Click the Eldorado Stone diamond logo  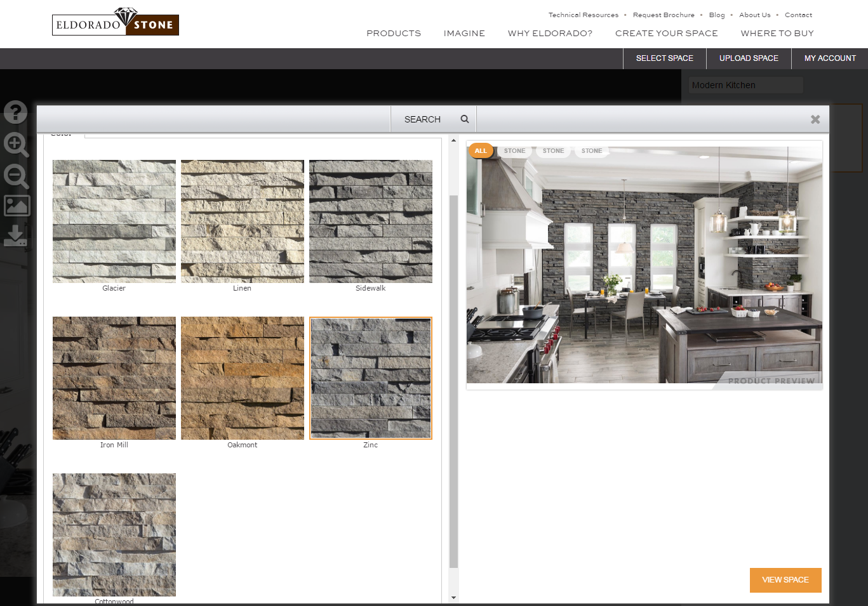[x=124, y=15]
